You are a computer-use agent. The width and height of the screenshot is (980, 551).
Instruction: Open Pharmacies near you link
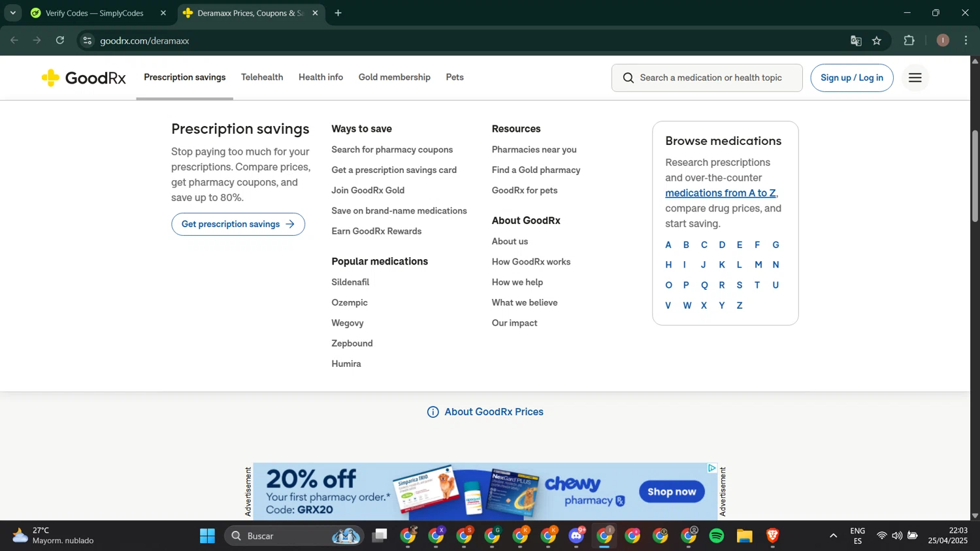534,150
